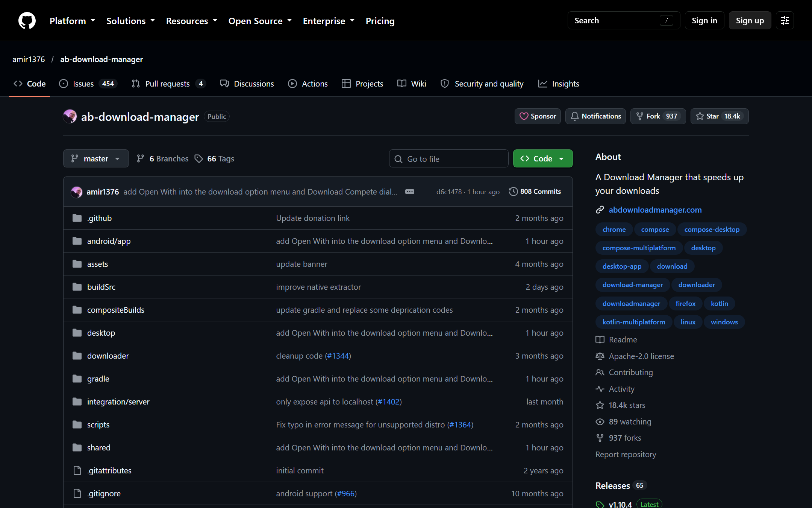
Task: Open the master branch selector
Action: [x=96, y=158]
